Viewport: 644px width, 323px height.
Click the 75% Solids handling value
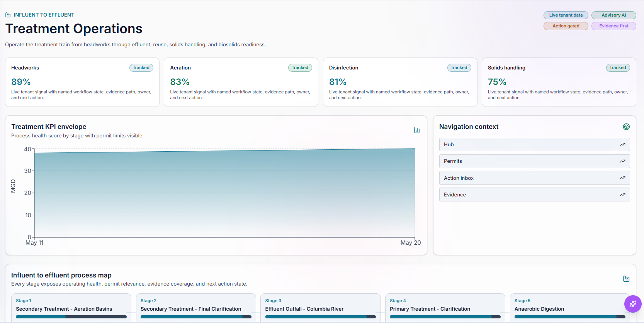[497, 82]
